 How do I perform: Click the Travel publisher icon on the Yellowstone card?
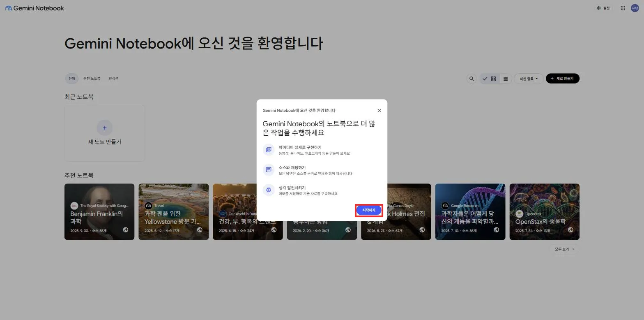(x=148, y=206)
